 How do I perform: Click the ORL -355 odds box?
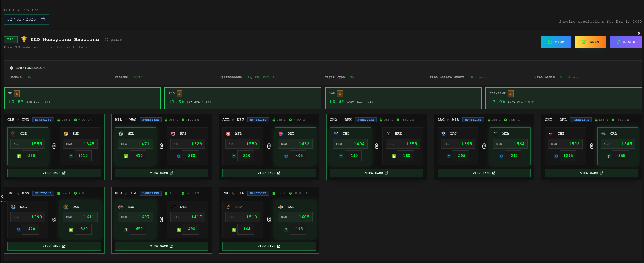621,156
